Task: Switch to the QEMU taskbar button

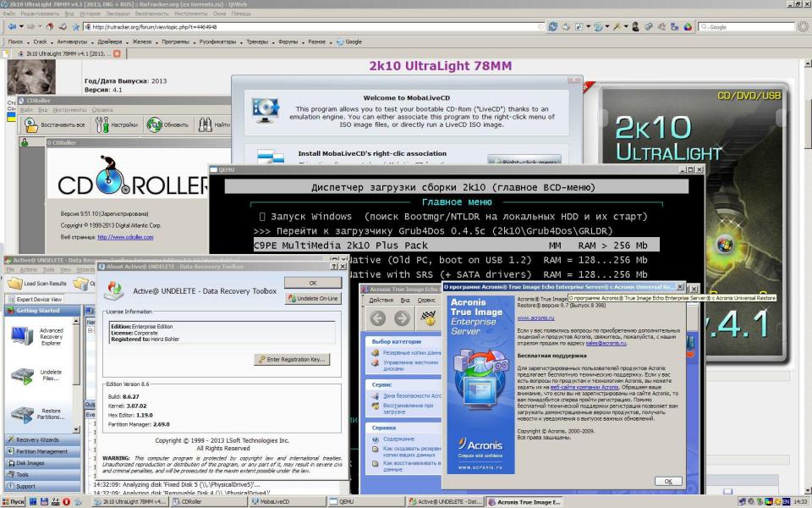Action: (366, 501)
